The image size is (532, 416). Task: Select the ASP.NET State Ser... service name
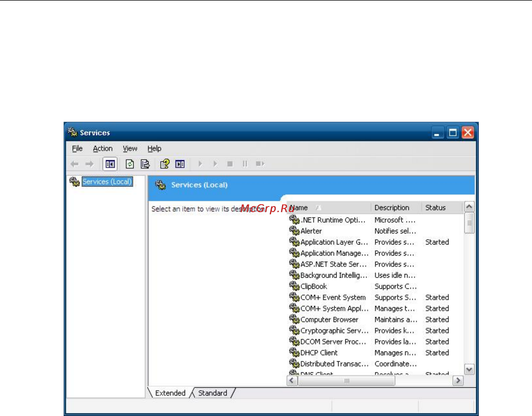pos(333,264)
